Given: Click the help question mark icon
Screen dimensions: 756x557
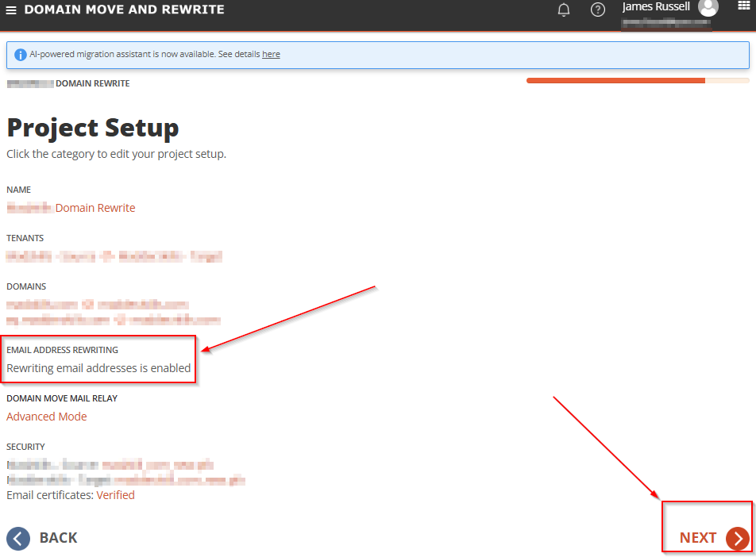Looking at the screenshot, I should [x=598, y=10].
